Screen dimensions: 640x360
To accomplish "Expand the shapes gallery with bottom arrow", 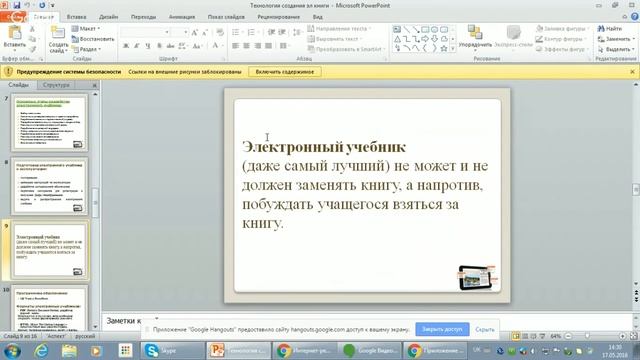I will coord(453,49).
